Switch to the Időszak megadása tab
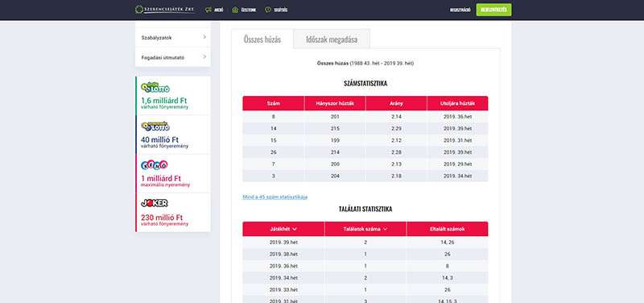This screenshot has height=303, width=644. (332, 39)
